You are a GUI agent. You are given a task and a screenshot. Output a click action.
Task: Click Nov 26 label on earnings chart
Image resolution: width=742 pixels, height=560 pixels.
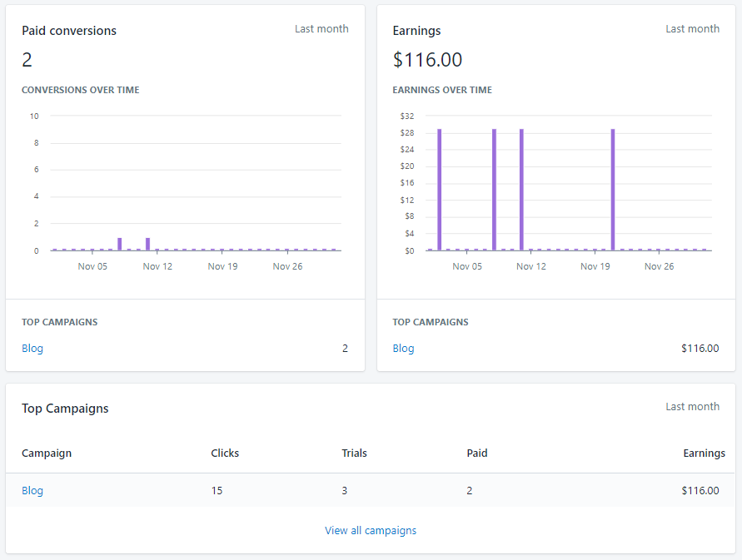tap(659, 267)
